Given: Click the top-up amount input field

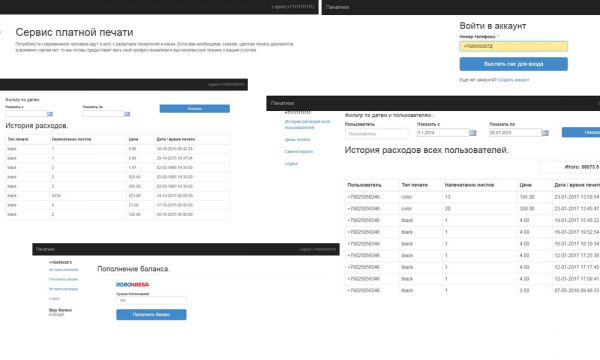Looking at the screenshot, I should coord(152,301).
